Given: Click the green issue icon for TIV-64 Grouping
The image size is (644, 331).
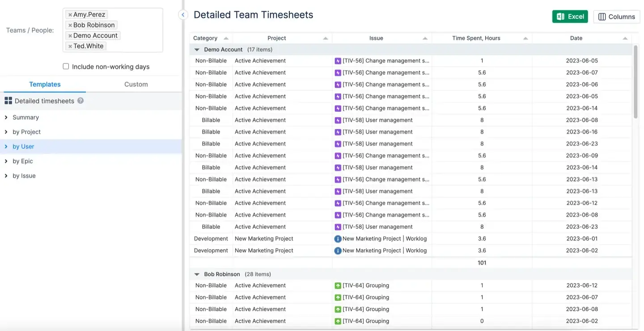Looking at the screenshot, I should [x=338, y=285].
